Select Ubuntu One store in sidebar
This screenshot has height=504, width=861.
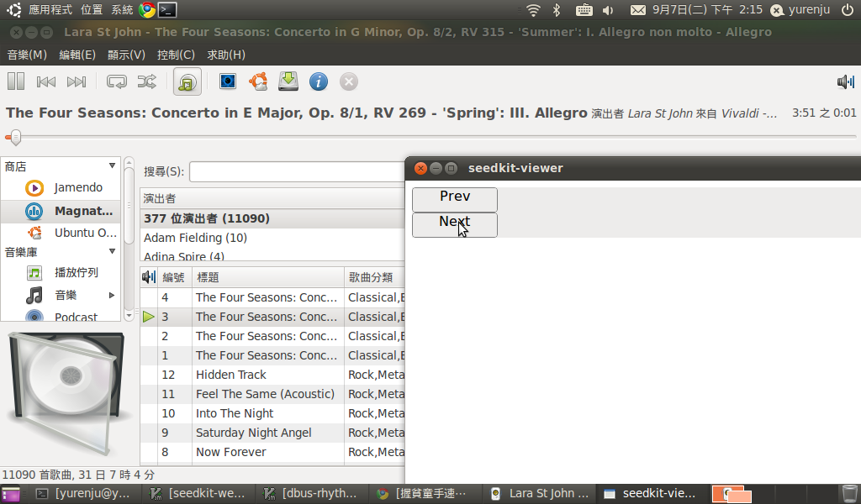pyautogui.click(x=61, y=233)
